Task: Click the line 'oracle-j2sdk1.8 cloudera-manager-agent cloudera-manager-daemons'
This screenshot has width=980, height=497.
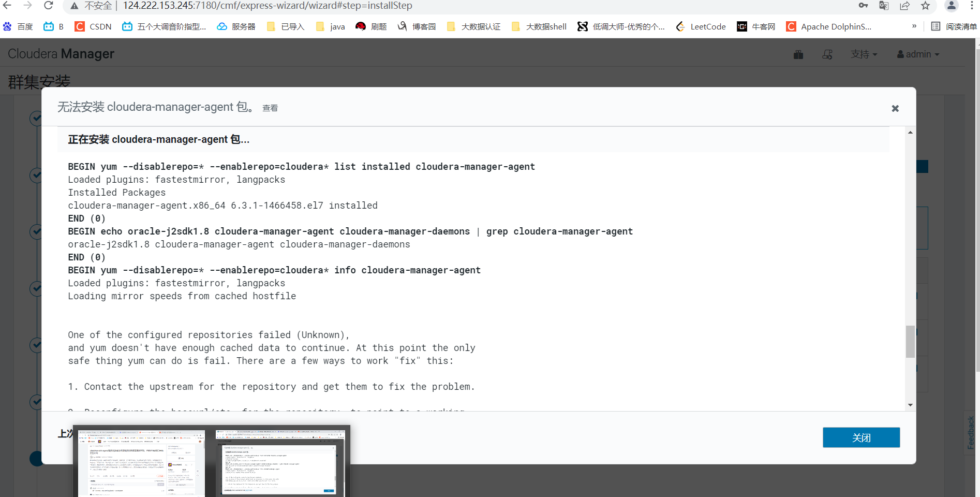Action: point(239,244)
